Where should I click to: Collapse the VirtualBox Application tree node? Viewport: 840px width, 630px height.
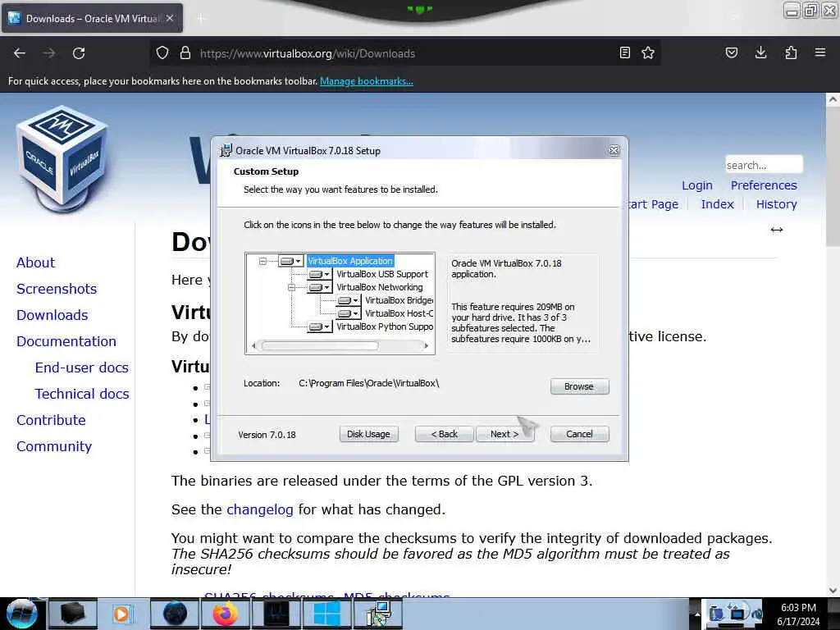262,261
